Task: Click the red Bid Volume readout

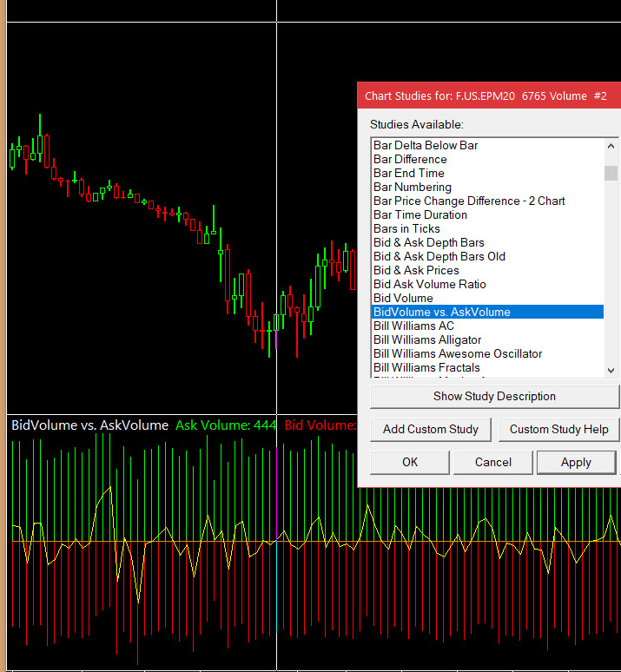Action: tap(320, 425)
